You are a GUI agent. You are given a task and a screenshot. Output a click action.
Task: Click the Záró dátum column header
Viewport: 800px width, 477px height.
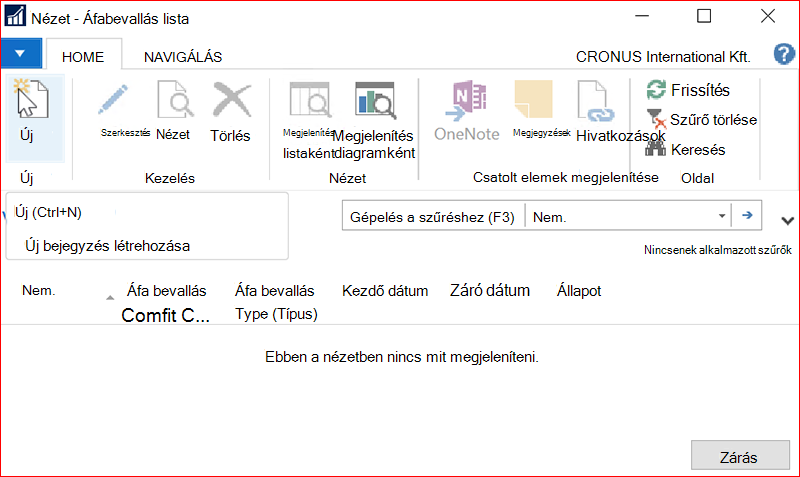(x=490, y=290)
